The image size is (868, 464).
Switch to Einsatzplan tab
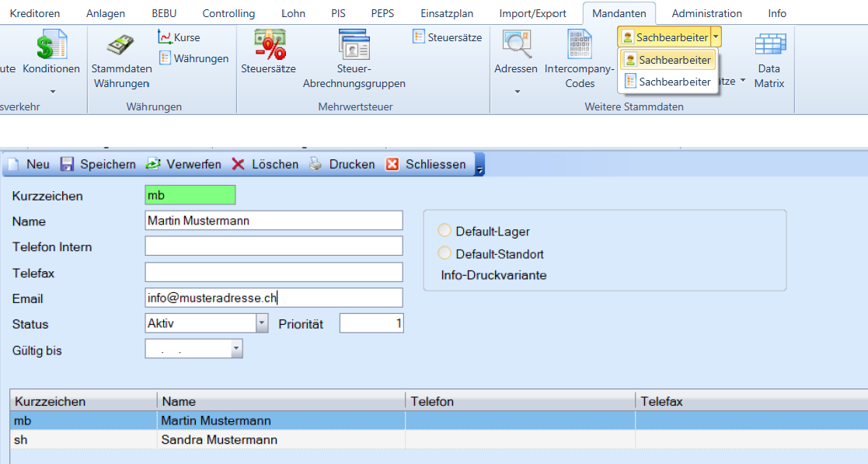[447, 13]
